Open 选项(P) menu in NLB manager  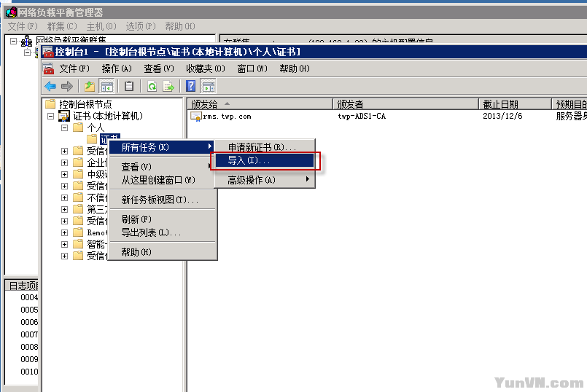[141, 26]
